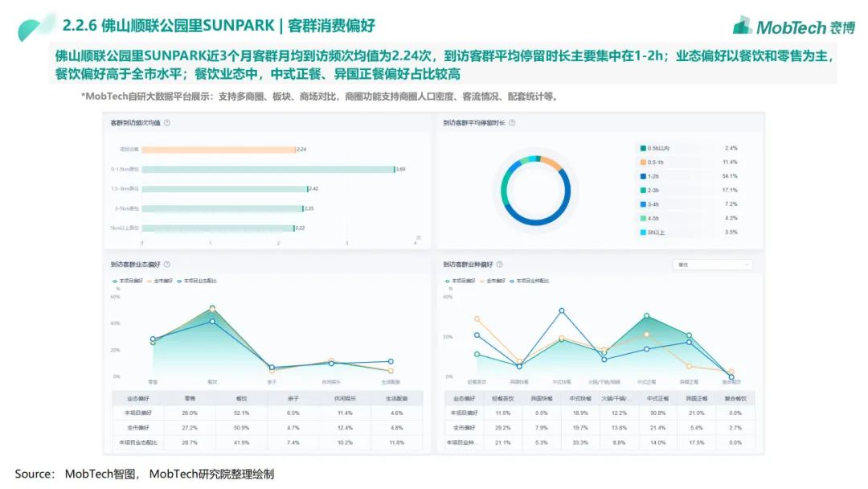Viewport: 868px width, 489px height.
Task: Open help icon beside 到访客群平均停留时长
Action: pos(512,123)
